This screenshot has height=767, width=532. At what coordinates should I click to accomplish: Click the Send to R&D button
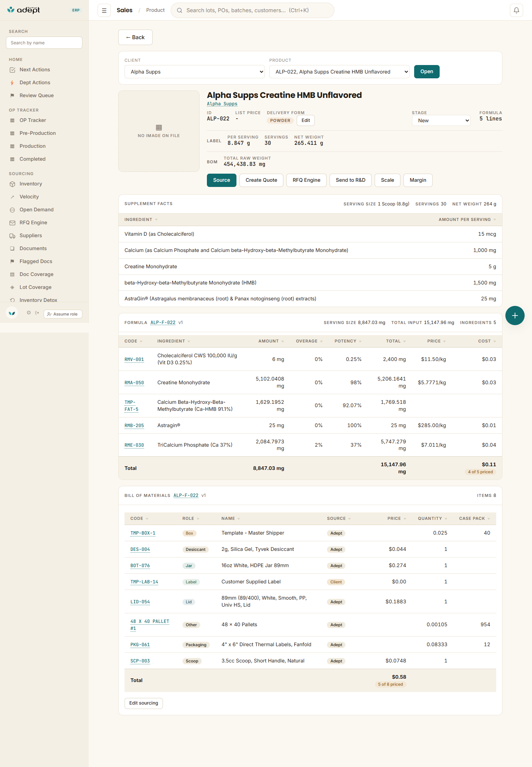(x=351, y=180)
